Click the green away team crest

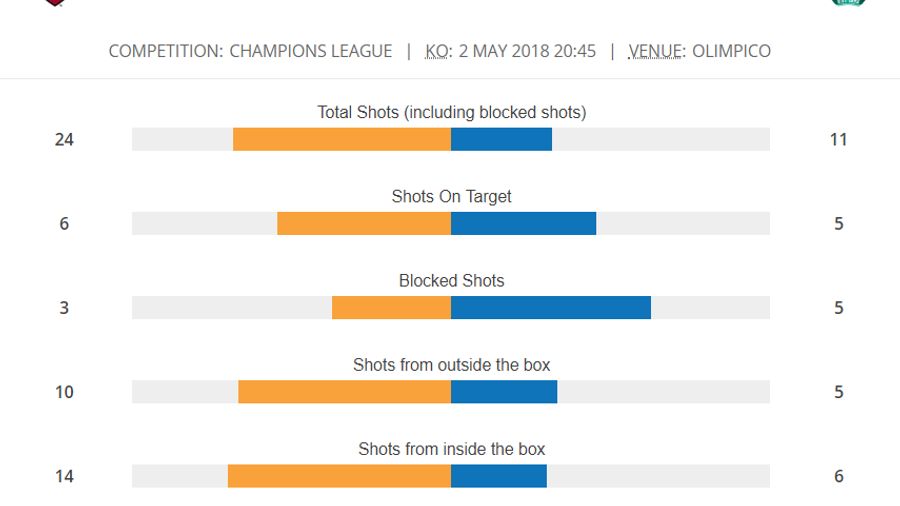[847, 3]
